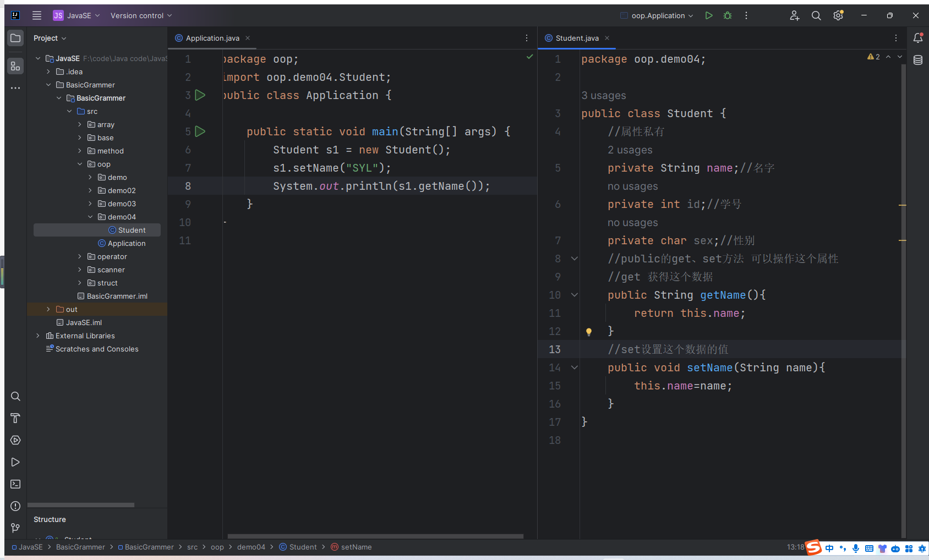
Task: Click the run gutter icon beside main method
Action: pyautogui.click(x=200, y=131)
